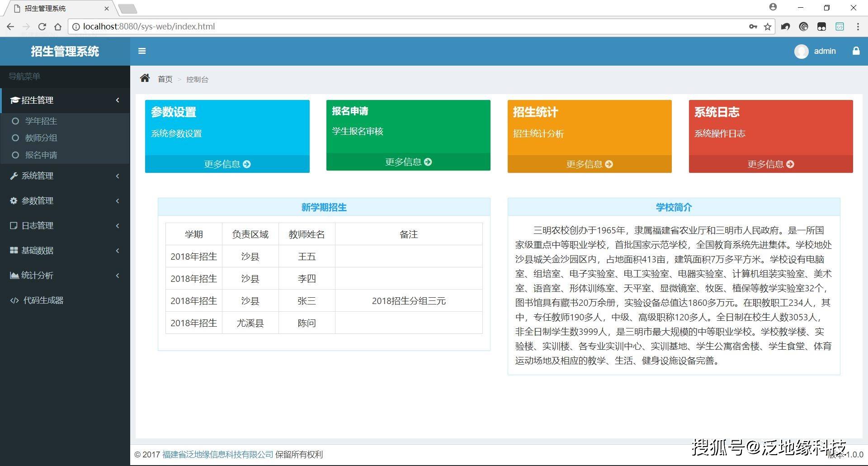Click table cell 陈问
The image size is (868, 466).
tap(307, 323)
